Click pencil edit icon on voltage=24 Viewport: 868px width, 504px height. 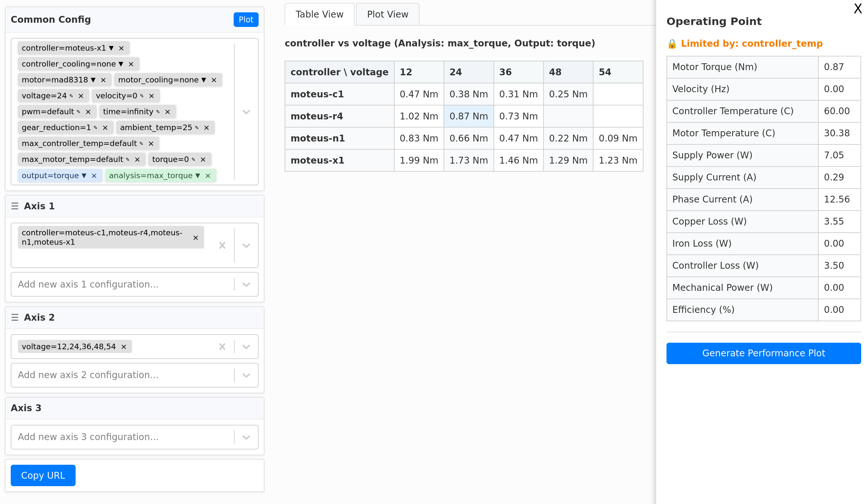(71, 96)
